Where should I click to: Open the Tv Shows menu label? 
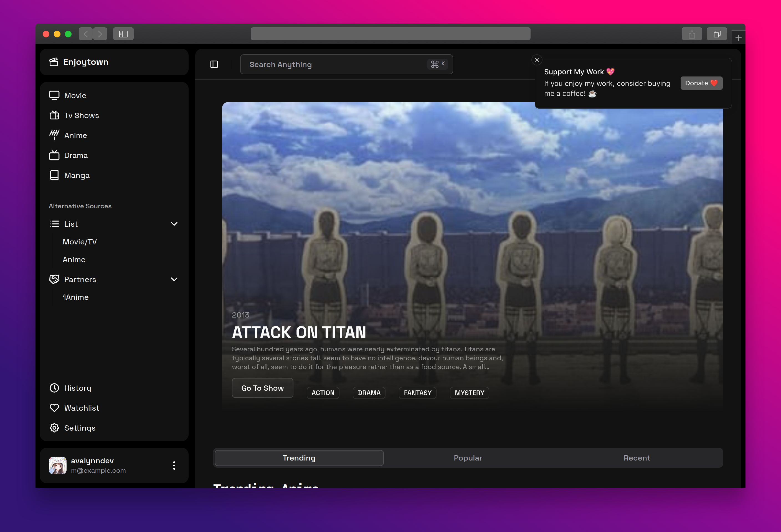pos(82,116)
